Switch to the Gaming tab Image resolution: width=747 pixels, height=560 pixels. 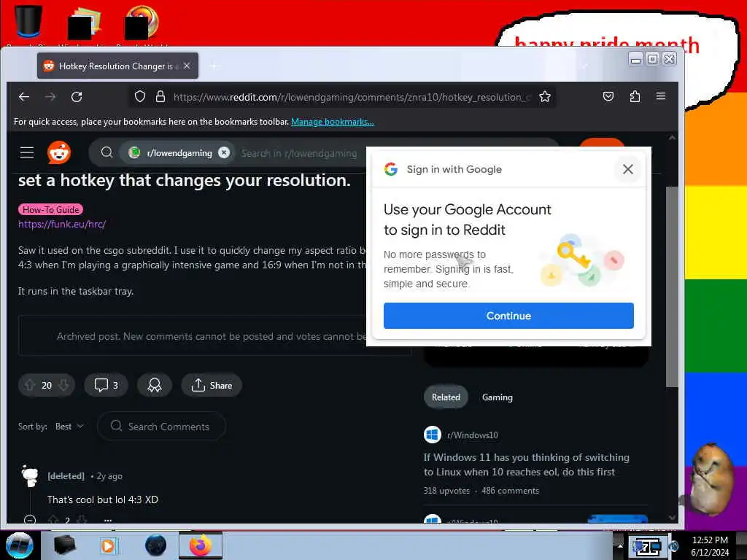[x=498, y=397]
